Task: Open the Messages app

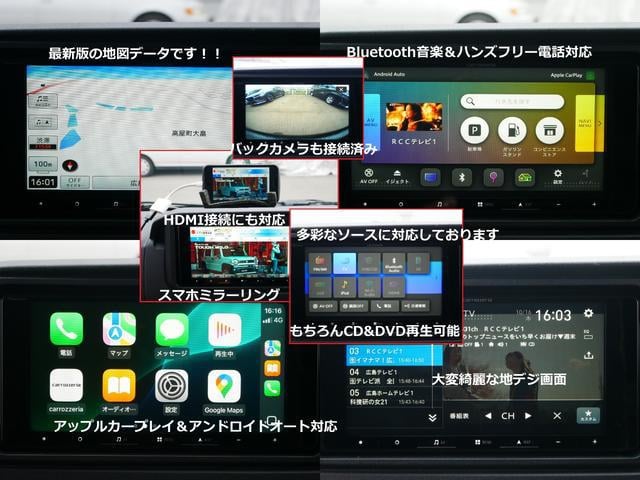Action: [x=171, y=330]
